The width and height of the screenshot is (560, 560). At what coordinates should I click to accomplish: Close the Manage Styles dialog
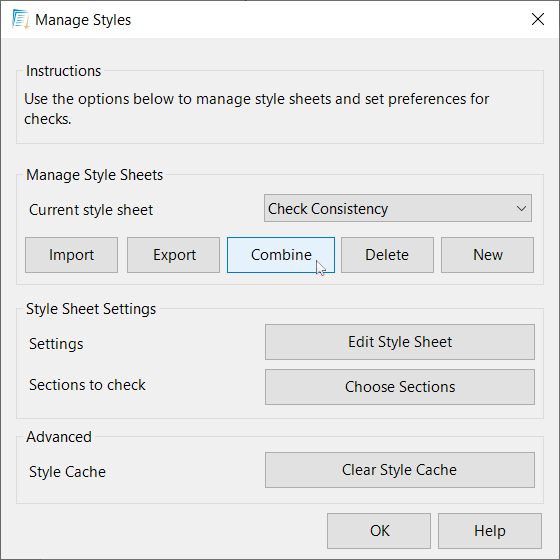(x=538, y=19)
